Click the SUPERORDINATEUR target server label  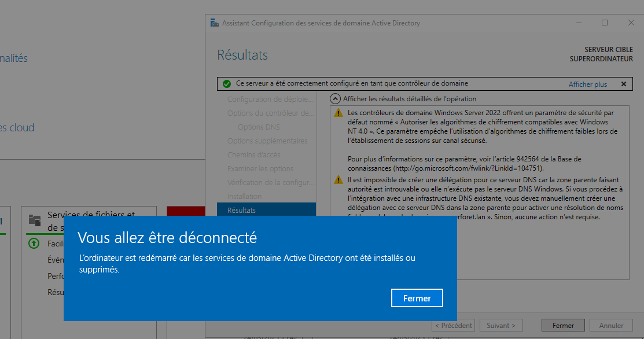click(601, 58)
